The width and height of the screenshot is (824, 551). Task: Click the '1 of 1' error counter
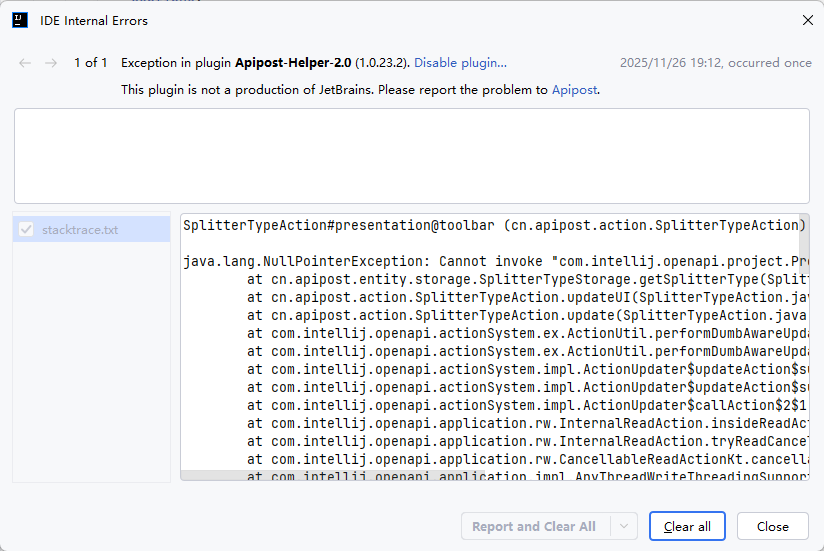(x=90, y=63)
